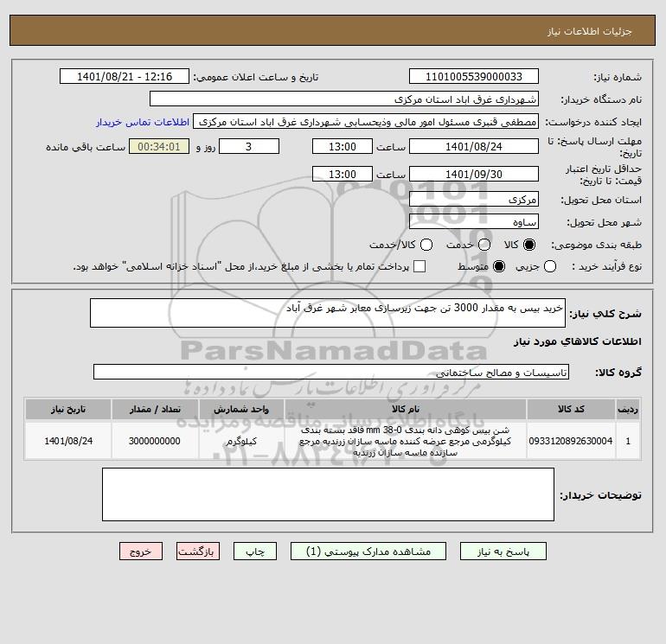Click the countdown timer 00:34:01
The height and width of the screenshot is (644, 666).
(159, 146)
